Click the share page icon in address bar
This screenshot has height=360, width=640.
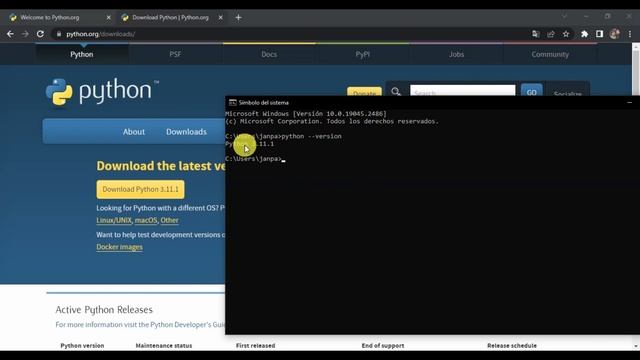pyautogui.click(x=551, y=34)
